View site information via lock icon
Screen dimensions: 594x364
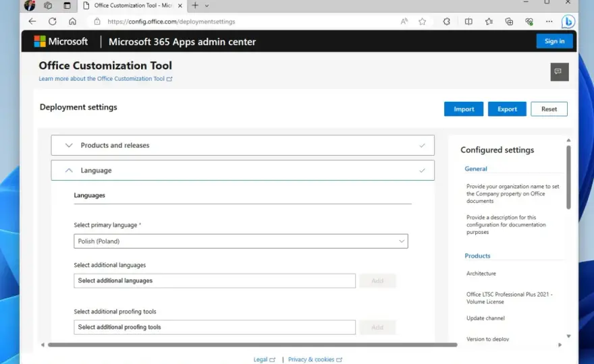coord(97,22)
